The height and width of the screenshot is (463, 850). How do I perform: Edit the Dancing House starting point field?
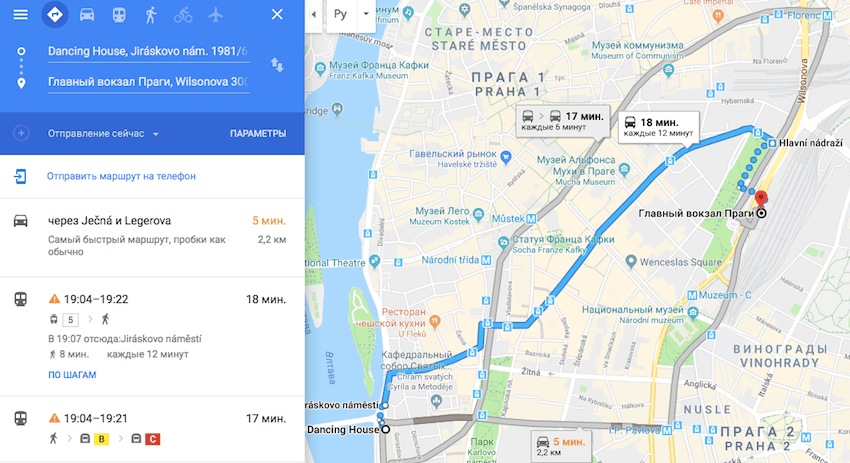(x=148, y=52)
